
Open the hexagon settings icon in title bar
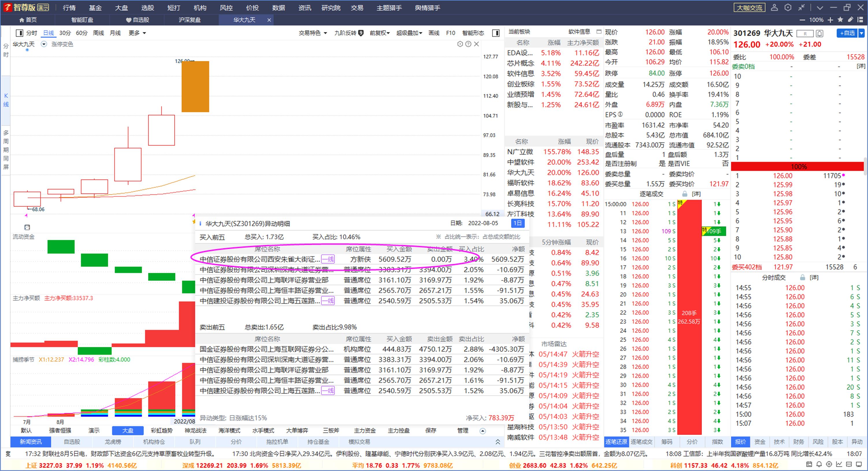point(788,8)
